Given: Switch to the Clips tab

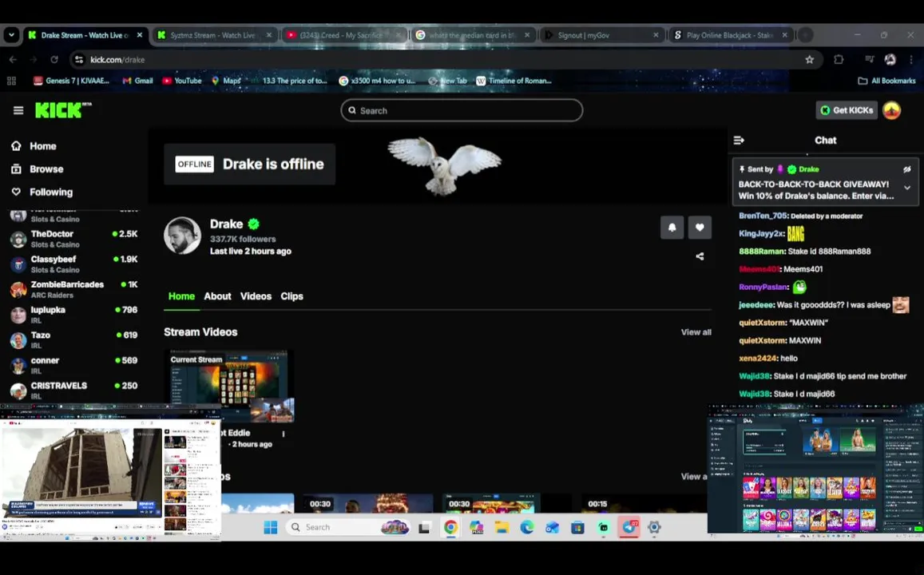Looking at the screenshot, I should [291, 296].
